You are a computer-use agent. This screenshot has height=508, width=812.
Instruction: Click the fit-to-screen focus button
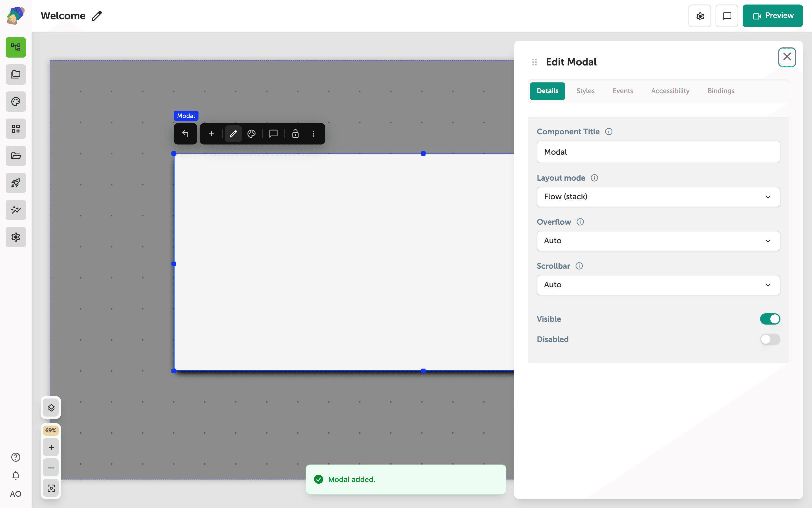coord(51,488)
